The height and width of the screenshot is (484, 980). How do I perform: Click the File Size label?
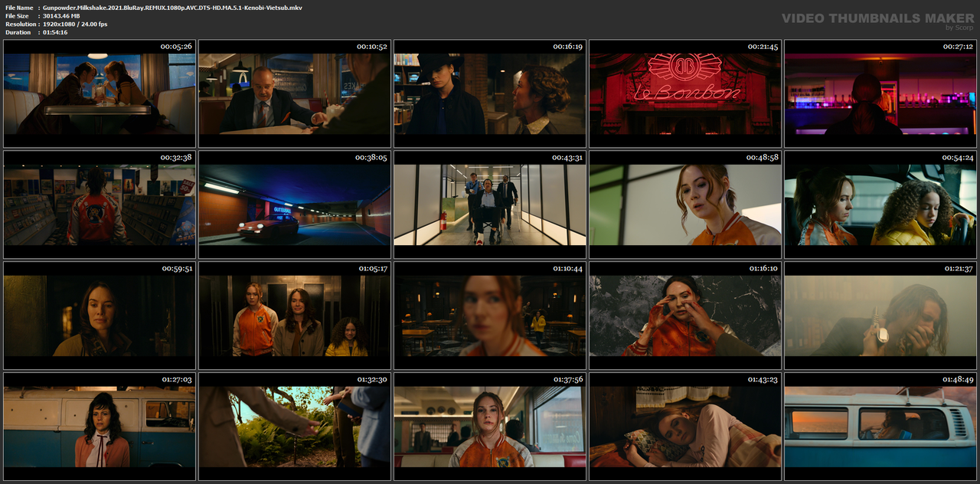coord(17,16)
